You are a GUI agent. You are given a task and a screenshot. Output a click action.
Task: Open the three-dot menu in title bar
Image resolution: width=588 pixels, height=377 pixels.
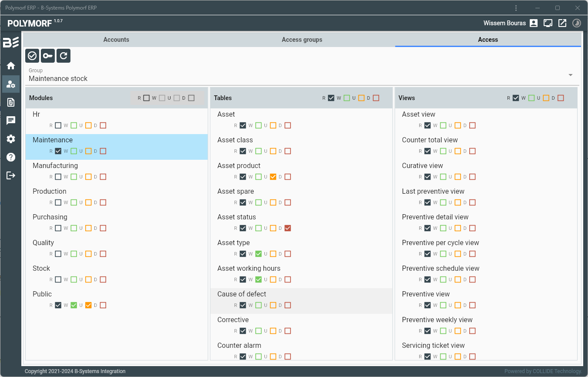(516, 8)
